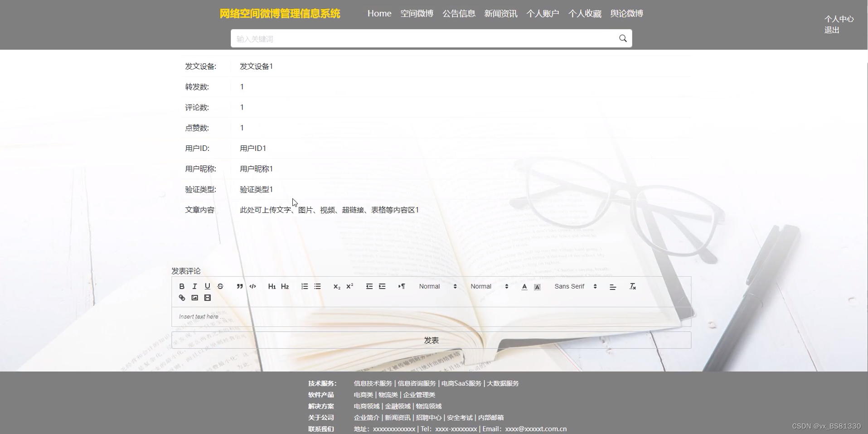
Task: Open 信息咨询服务 footer link
Action: 417,383
